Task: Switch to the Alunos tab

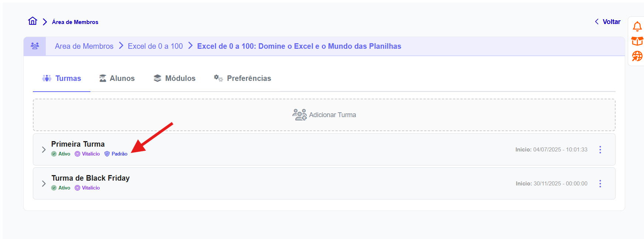Action: (117, 78)
